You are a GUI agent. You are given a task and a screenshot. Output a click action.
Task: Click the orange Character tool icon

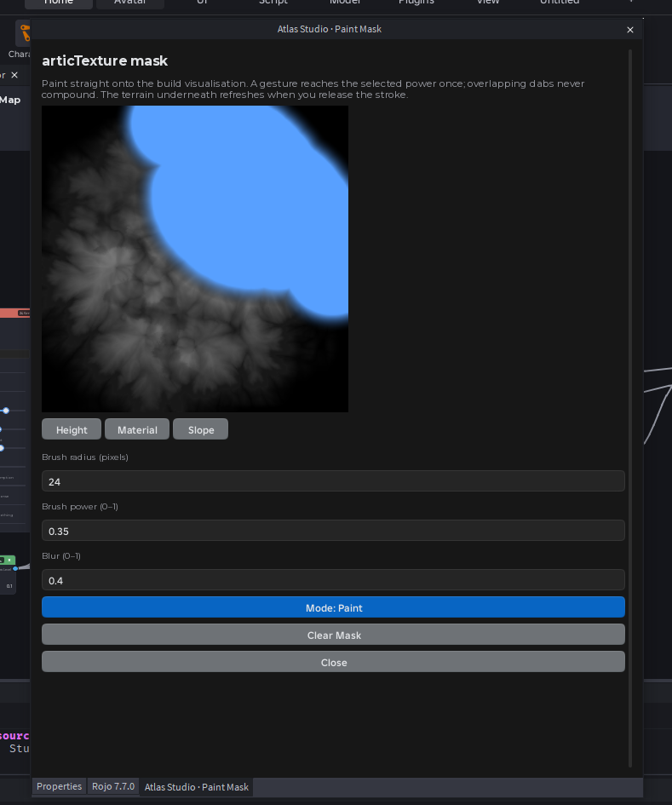(25, 34)
